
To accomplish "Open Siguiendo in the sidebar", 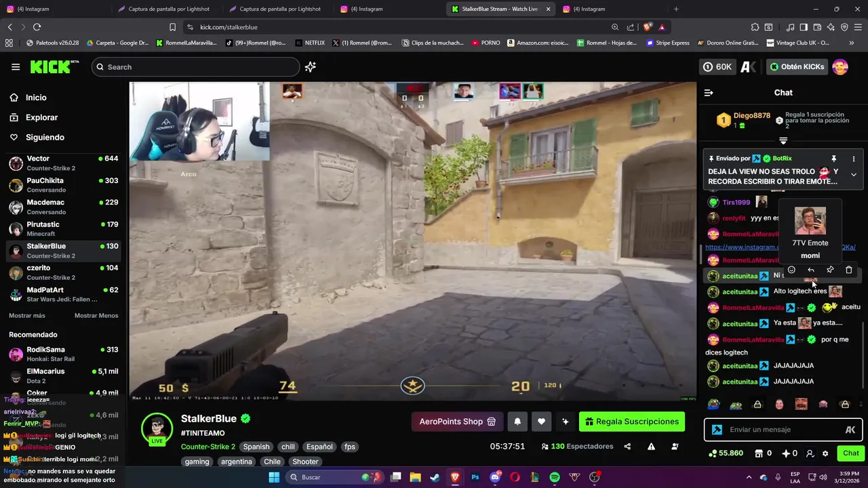I will pyautogui.click(x=45, y=137).
